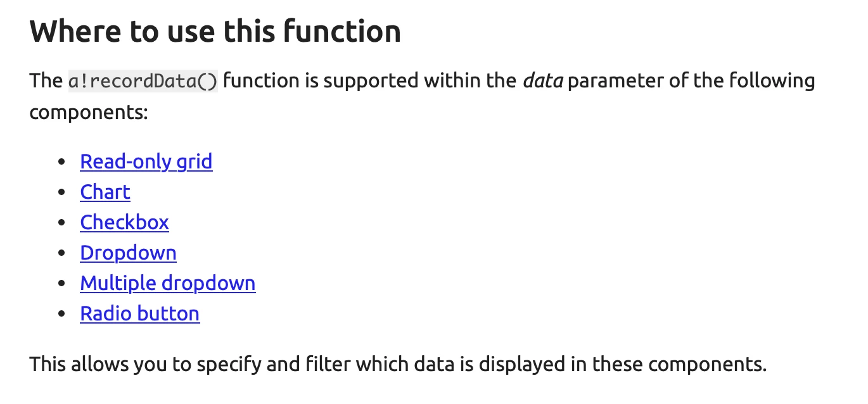Click the italic word 'data'

[543, 81]
